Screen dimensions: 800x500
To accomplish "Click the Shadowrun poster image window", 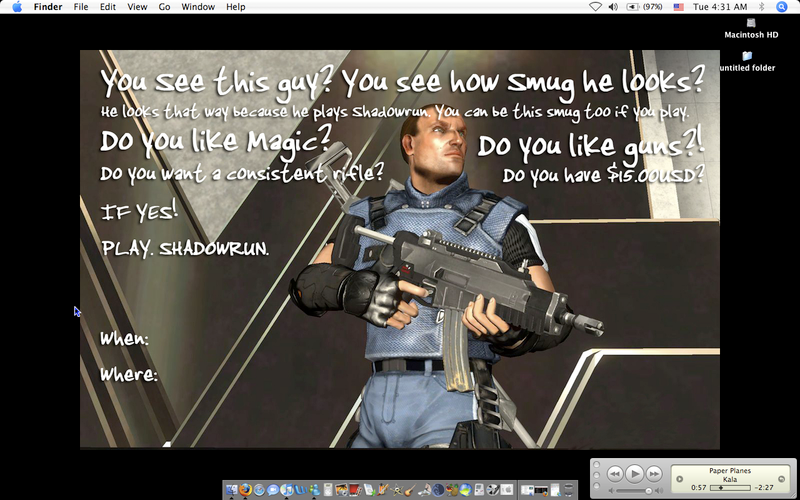I will 399,249.
